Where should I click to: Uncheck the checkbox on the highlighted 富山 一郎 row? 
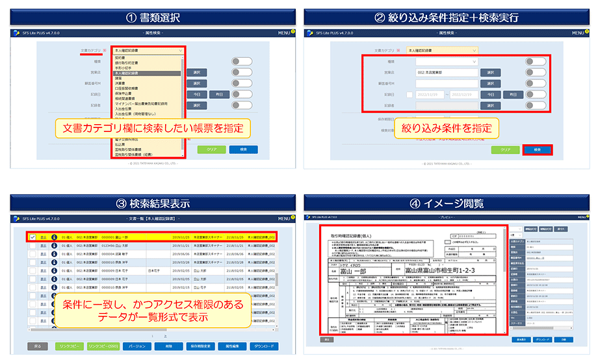32,238
